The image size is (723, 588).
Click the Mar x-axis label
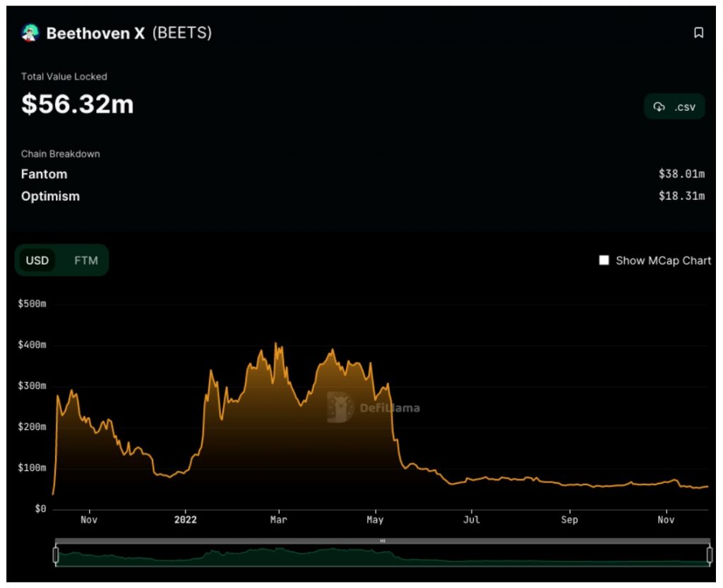278,520
